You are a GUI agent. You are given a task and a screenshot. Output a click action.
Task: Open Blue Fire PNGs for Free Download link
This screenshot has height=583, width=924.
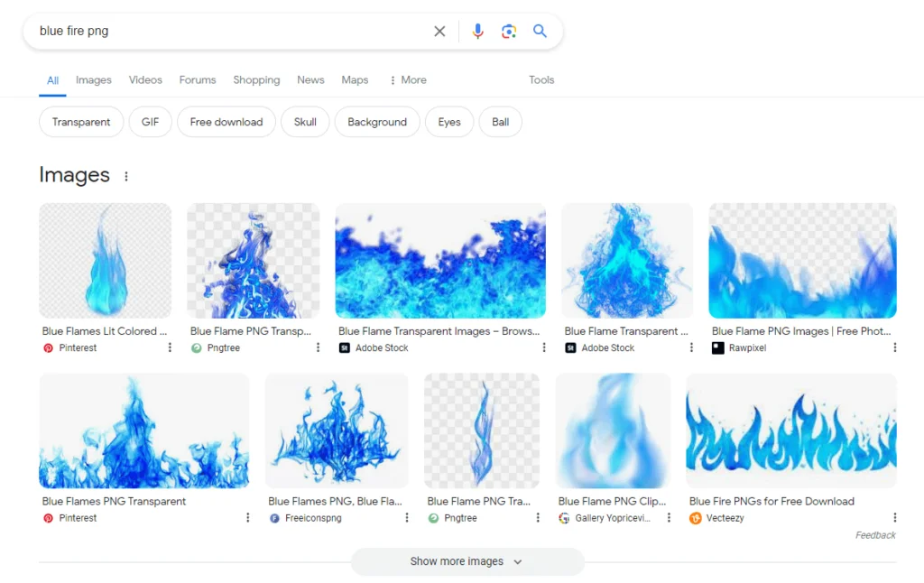(772, 501)
